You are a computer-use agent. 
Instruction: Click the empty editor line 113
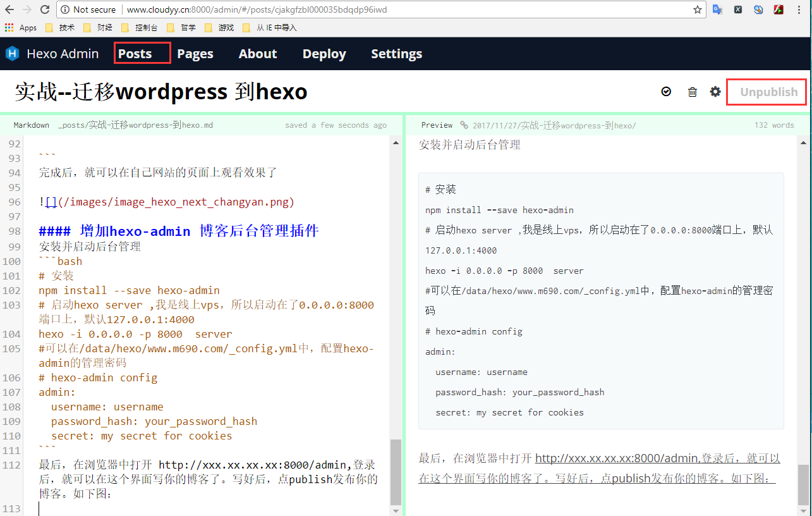(209, 508)
